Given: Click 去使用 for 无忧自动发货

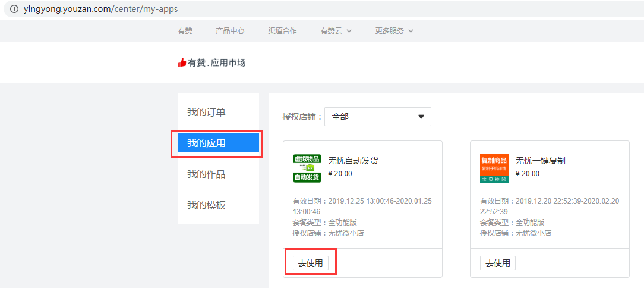Looking at the screenshot, I should click(x=311, y=263).
